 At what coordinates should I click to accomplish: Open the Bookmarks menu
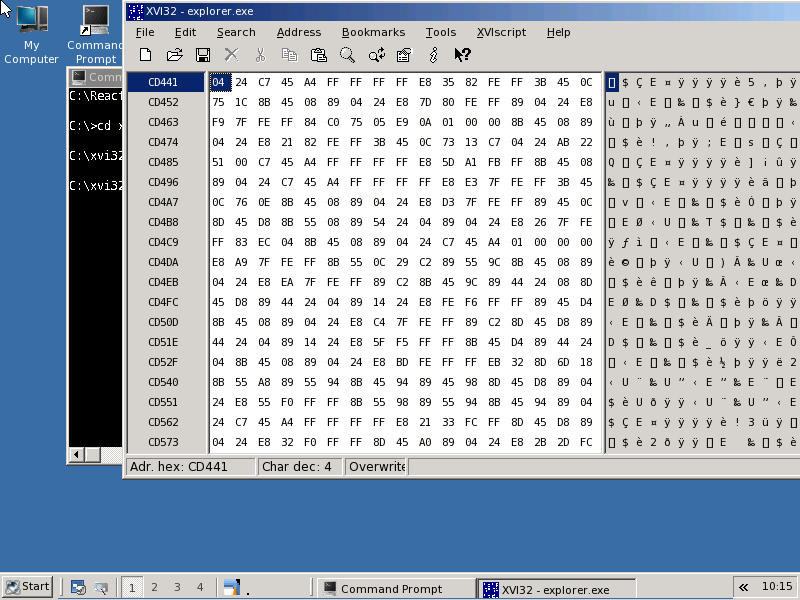point(373,32)
